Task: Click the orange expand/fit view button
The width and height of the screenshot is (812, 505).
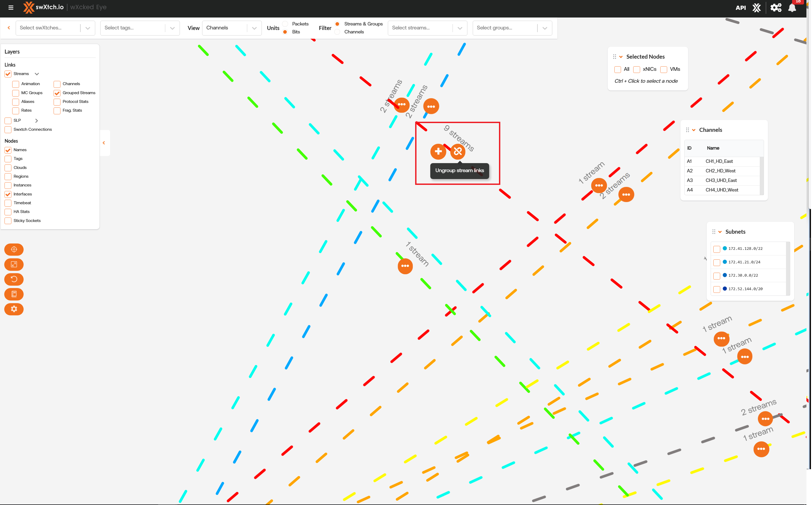Action: (x=14, y=264)
